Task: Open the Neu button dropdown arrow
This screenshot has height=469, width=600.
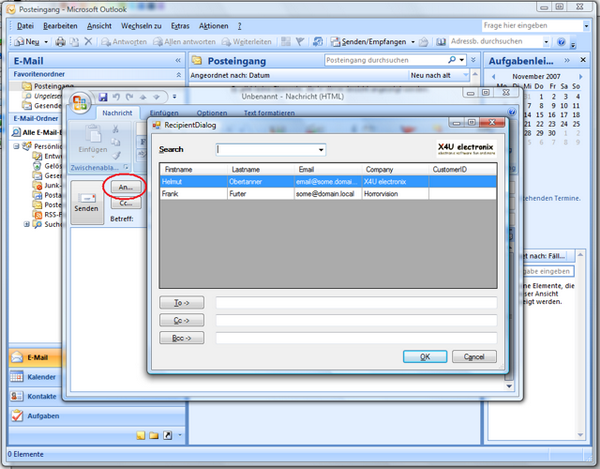Action: pos(46,42)
